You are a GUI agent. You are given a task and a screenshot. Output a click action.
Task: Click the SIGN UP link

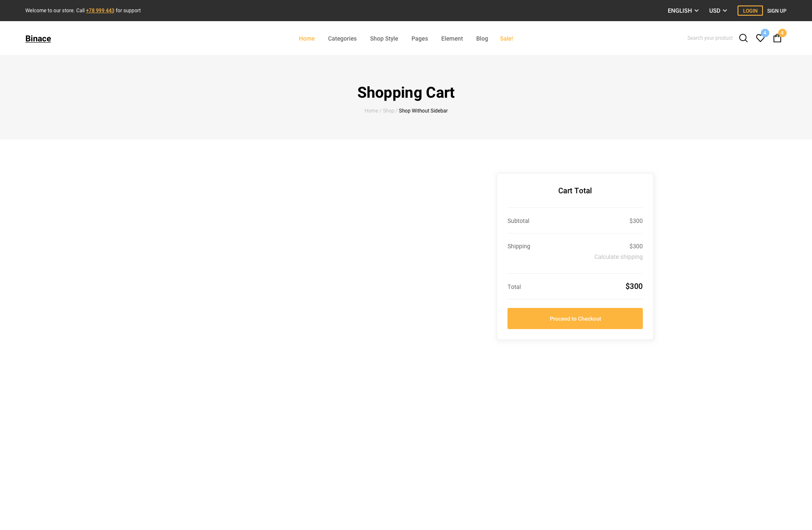[776, 11]
